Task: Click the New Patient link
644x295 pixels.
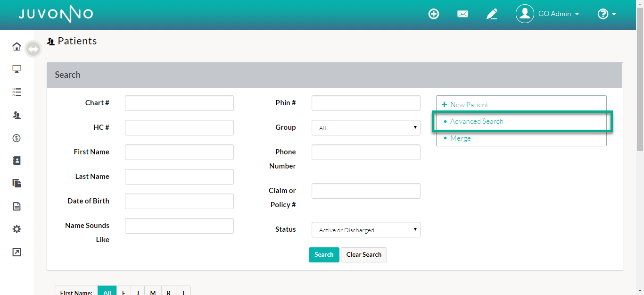Action: click(x=469, y=105)
